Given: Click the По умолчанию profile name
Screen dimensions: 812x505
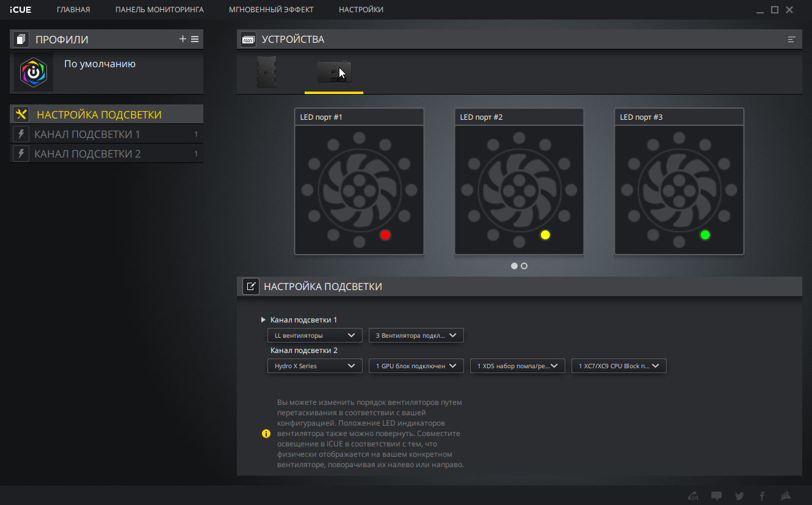Looking at the screenshot, I should pyautogui.click(x=100, y=64).
